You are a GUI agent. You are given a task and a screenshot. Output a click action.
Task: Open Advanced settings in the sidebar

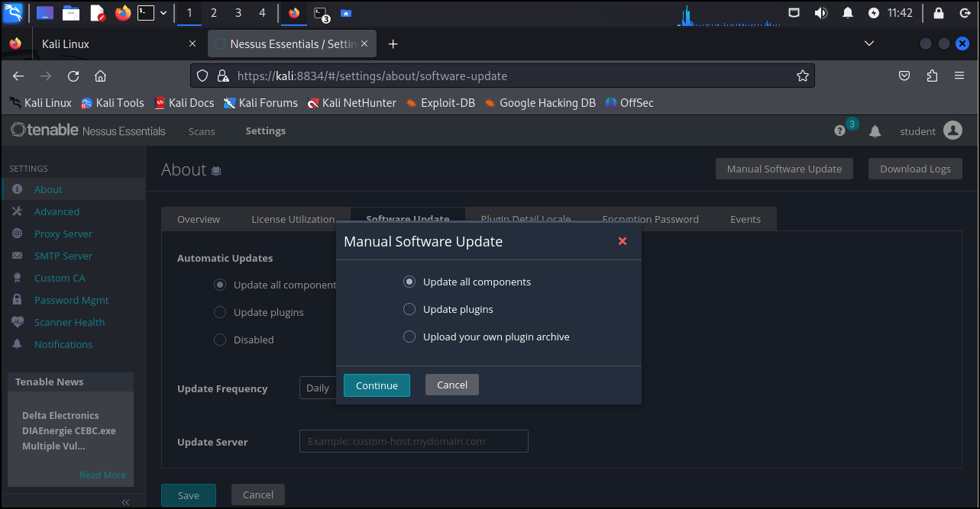[x=73, y=211]
